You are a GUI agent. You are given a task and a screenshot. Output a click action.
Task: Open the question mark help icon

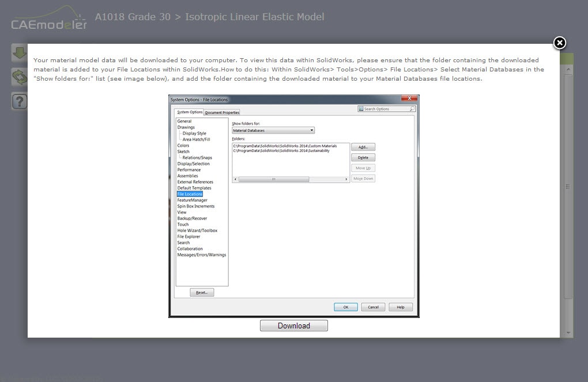coord(19,101)
